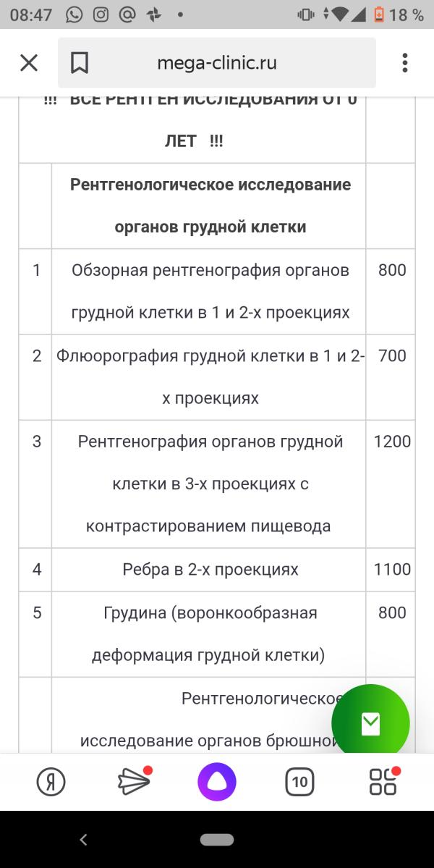Tap the Android home pill button

(217, 840)
